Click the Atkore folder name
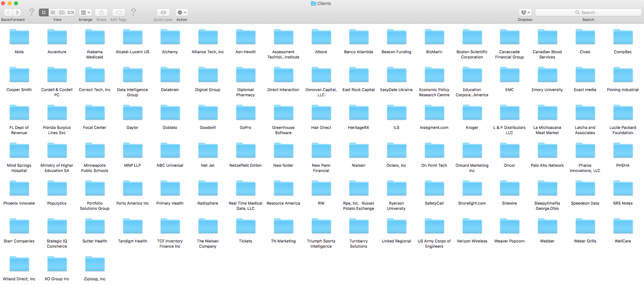Viewport: 644px width, 285px height. [x=321, y=52]
